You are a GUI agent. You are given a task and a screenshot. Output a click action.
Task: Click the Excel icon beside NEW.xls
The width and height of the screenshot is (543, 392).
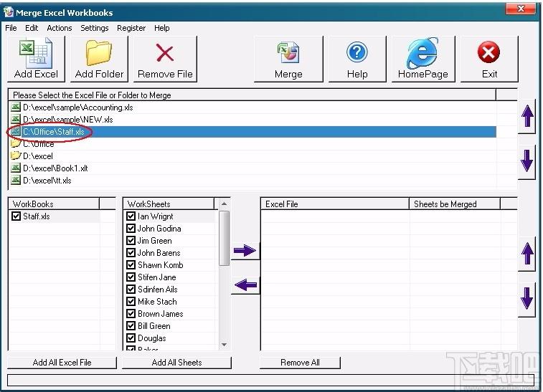pyautogui.click(x=16, y=120)
